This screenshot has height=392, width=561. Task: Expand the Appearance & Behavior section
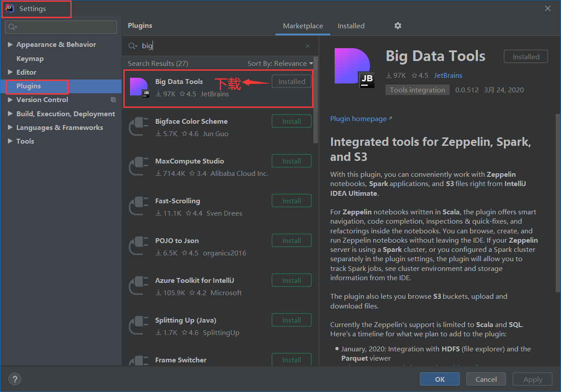[x=11, y=44]
